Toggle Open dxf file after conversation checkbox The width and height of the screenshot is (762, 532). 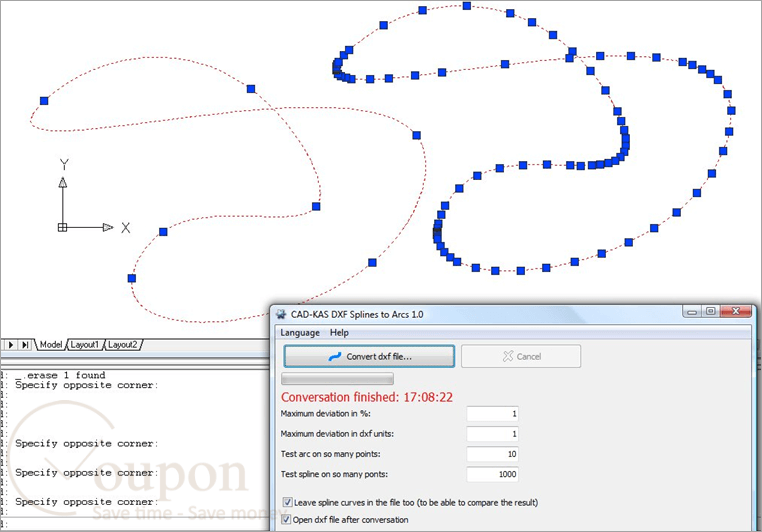point(286,519)
